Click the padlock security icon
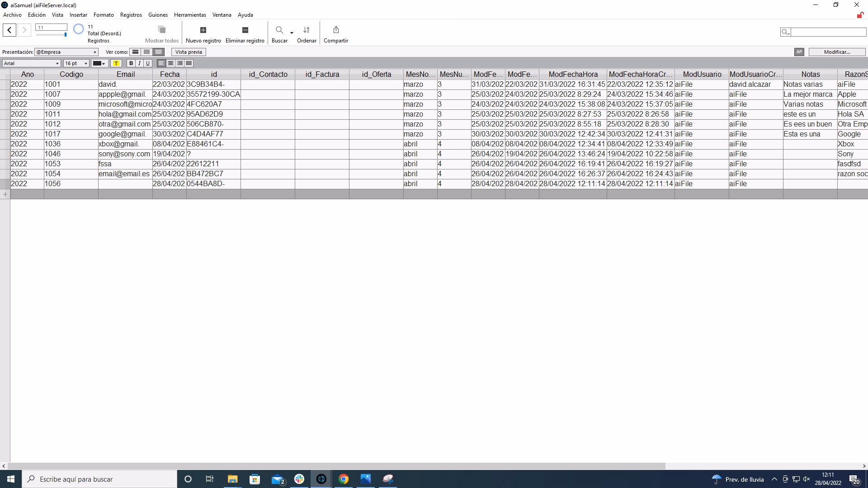Viewport: 868px width, 488px height. pos(860,15)
